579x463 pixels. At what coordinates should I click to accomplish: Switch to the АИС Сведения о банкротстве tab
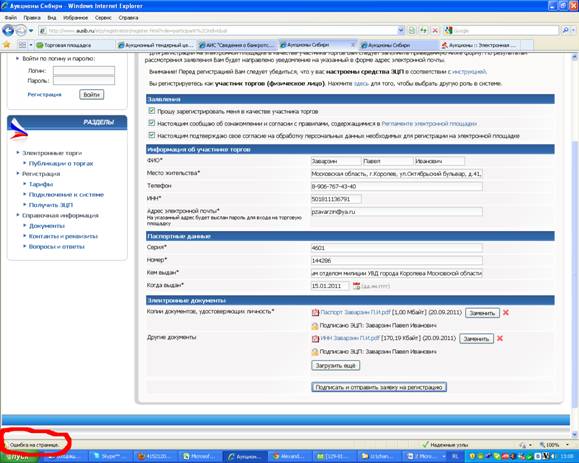point(237,45)
